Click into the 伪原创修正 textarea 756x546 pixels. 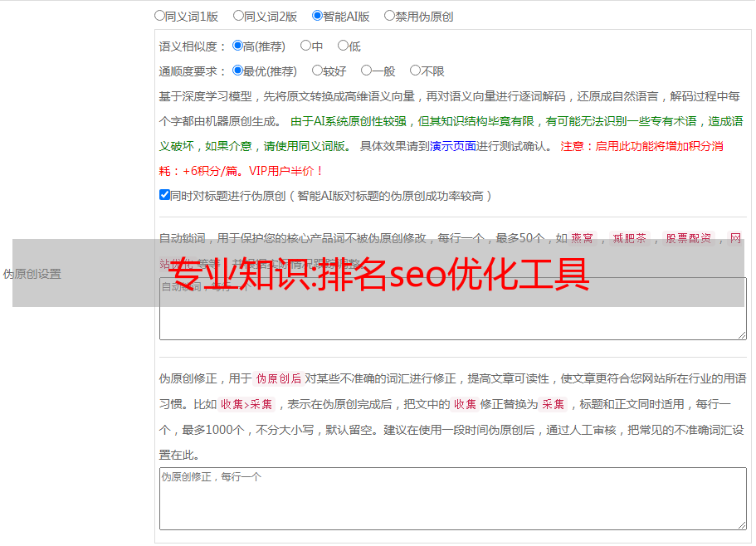point(453,499)
